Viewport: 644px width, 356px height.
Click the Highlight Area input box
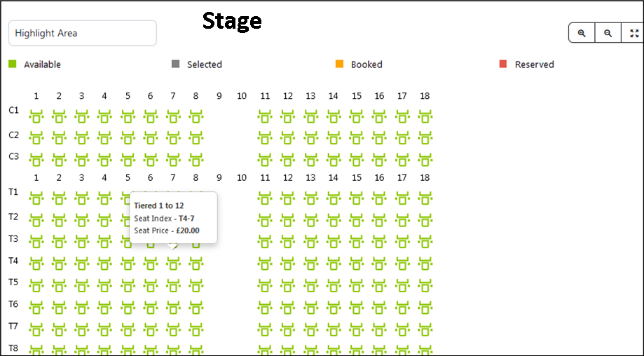click(x=83, y=33)
